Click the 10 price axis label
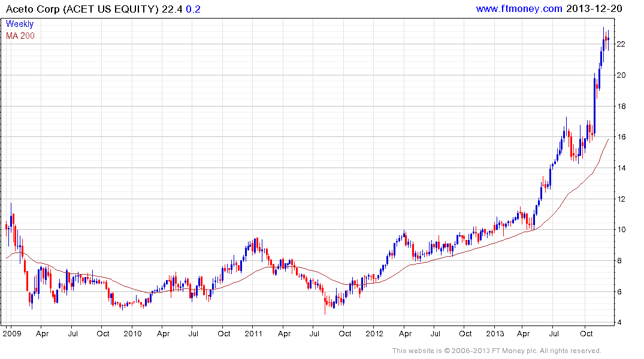The image size is (644, 359). [621, 229]
